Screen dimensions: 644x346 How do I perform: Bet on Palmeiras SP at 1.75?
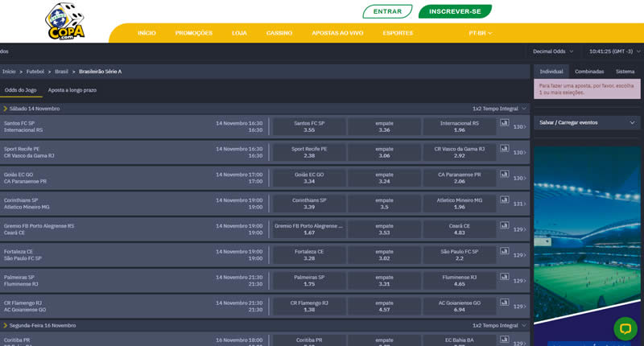(309, 281)
